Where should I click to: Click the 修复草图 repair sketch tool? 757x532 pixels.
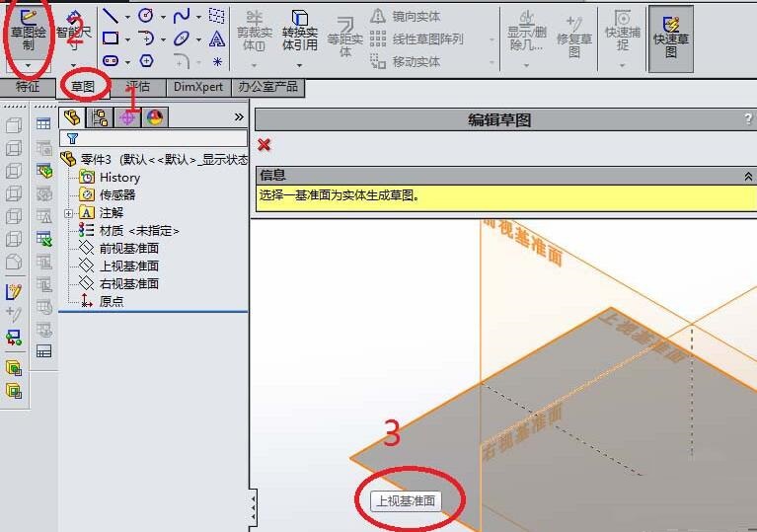574,37
